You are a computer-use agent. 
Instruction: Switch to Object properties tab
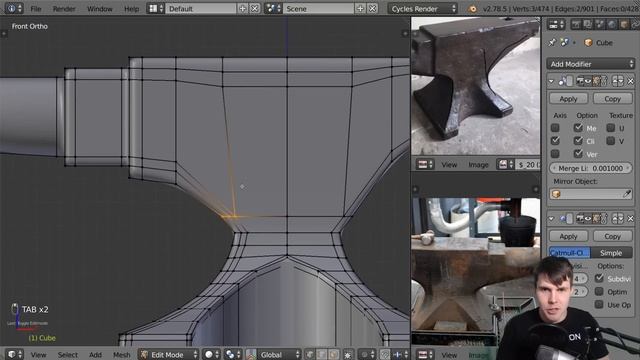[x=624, y=24]
